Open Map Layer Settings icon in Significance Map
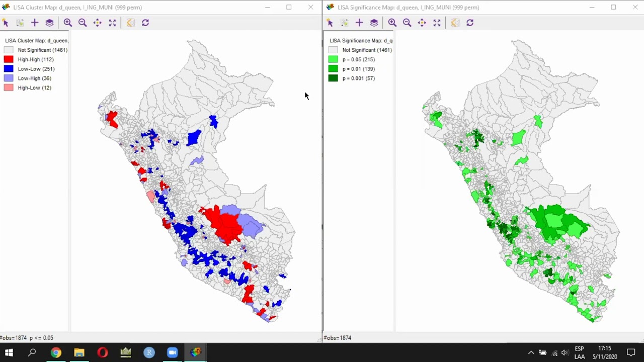644x362 pixels. coord(374,23)
